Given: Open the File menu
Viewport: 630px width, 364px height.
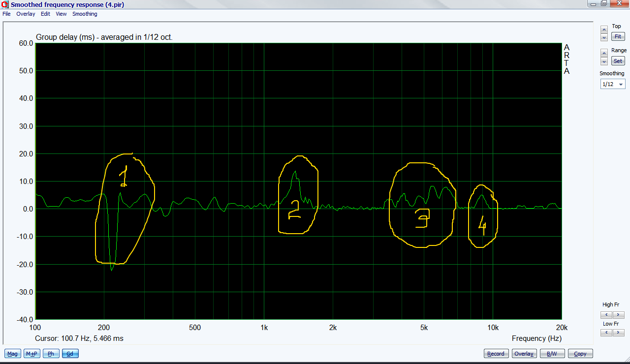Looking at the screenshot, I should pyautogui.click(x=6, y=14).
